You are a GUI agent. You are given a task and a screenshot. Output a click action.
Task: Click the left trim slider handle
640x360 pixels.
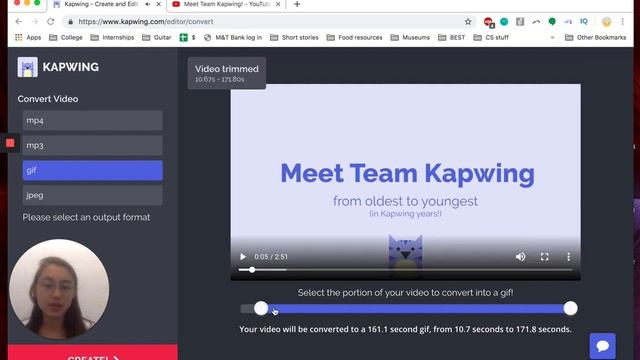tap(261, 308)
